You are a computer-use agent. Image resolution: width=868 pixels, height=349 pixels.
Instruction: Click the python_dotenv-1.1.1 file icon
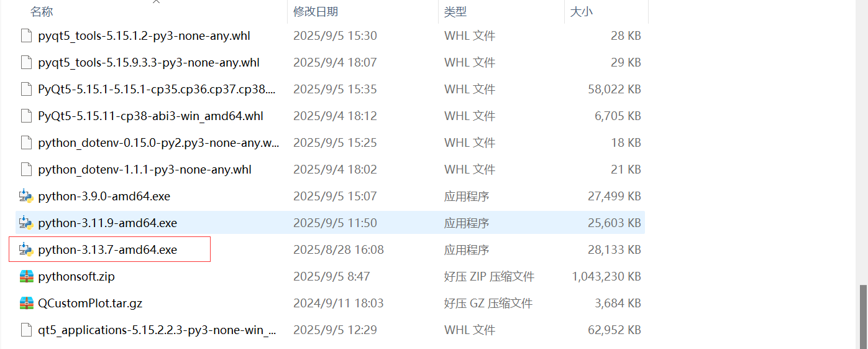25,169
